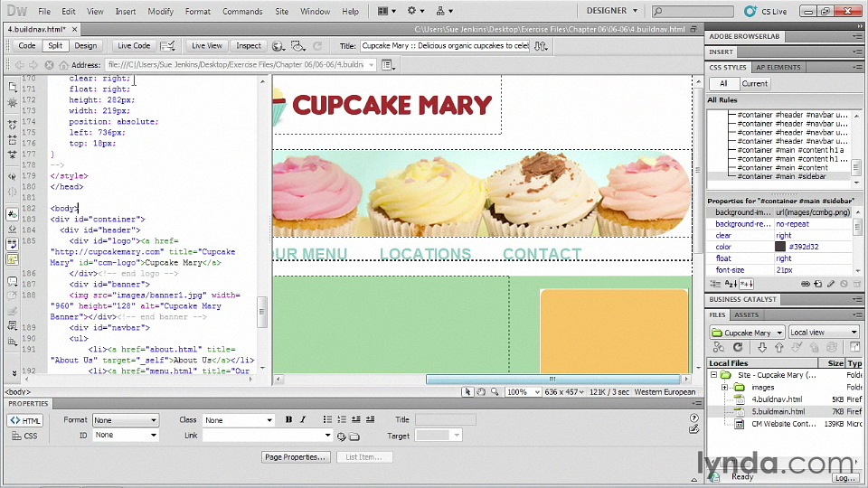The width and height of the screenshot is (868, 488).
Task: Click Put files up arrow icon
Action: tap(778, 347)
